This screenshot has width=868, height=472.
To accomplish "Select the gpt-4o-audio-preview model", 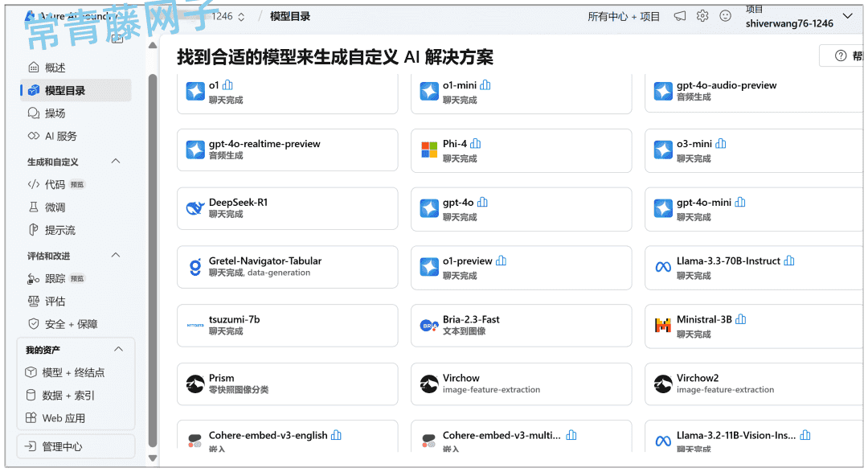I will (755, 92).
